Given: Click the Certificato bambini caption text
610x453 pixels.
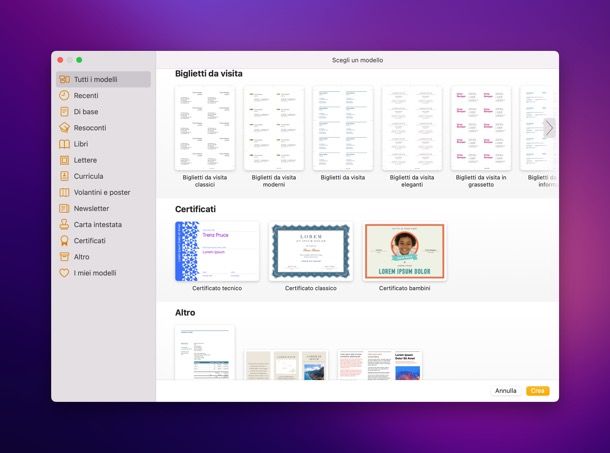Looking at the screenshot, I should 405,288.
